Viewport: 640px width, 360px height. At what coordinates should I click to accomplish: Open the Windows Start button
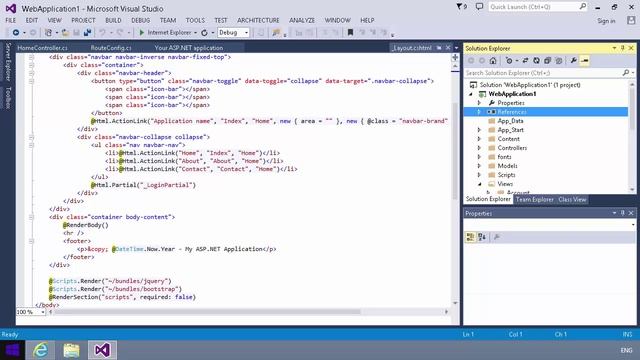[x=12, y=350]
